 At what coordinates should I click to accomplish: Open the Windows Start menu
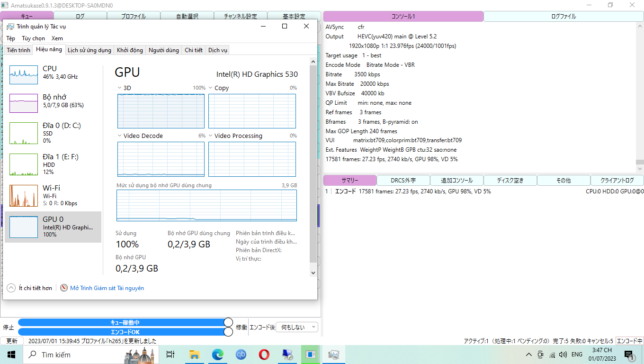[x=11, y=355]
